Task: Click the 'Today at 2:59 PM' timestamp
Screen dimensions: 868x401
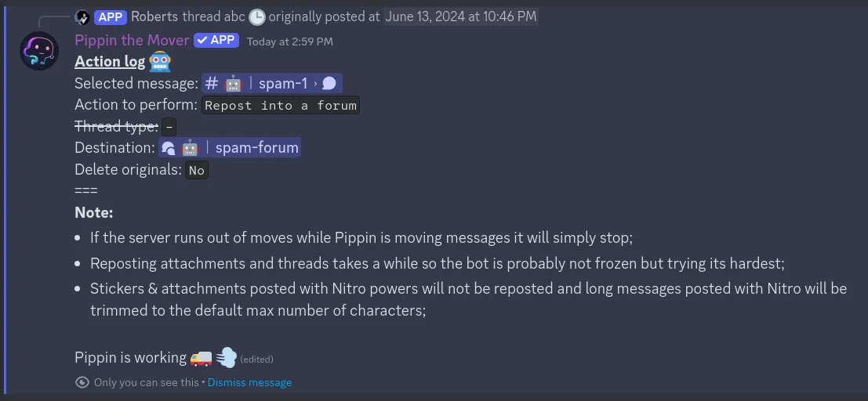Action: click(x=289, y=42)
